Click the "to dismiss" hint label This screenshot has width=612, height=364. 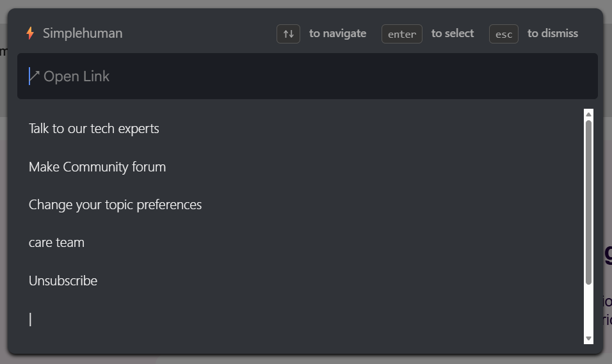pyautogui.click(x=552, y=33)
